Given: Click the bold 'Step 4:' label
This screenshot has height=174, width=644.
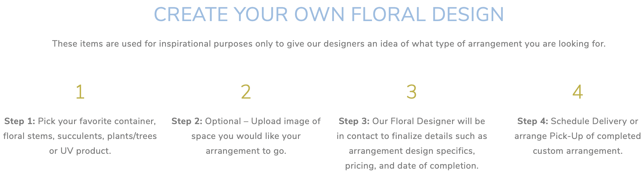Looking at the screenshot, I should [x=533, y=121].
